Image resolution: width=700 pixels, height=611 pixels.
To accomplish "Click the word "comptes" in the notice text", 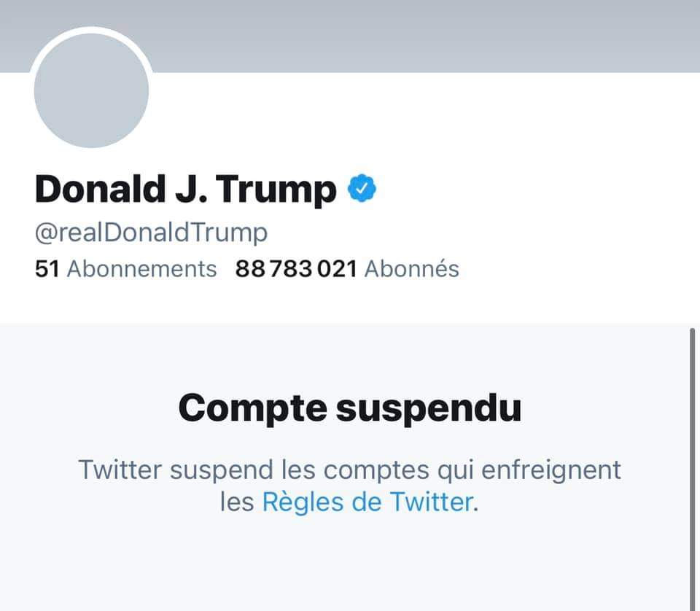I will coord(386,470).
